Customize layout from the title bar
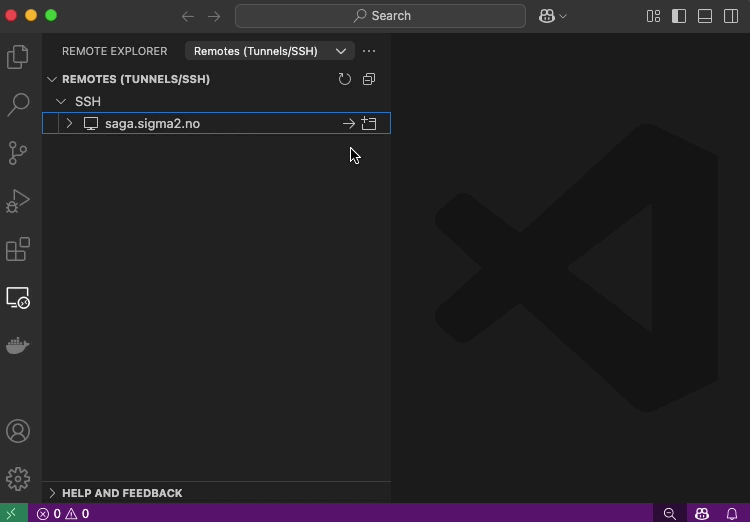Screen dimensions: 750x522 (653, 16)
